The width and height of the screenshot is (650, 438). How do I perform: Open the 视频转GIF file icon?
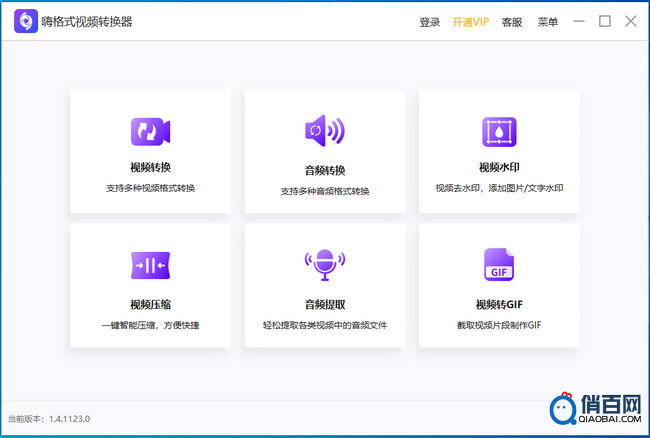pyautogui.click(x=499, y=264)
